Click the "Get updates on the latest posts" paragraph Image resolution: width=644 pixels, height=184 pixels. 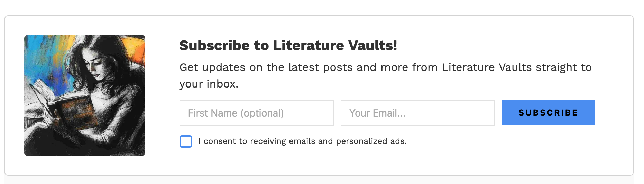385,67
